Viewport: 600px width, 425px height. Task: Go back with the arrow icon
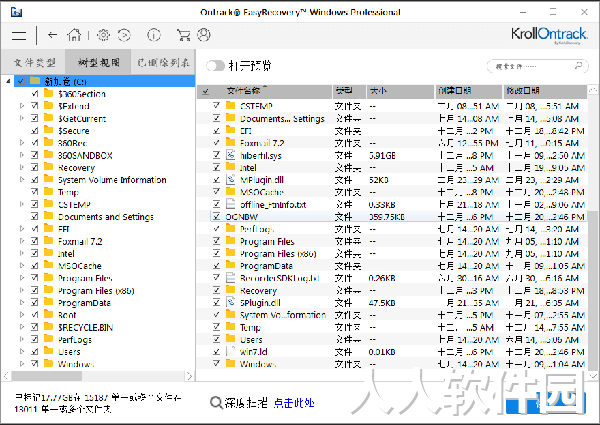pos(52,35)
